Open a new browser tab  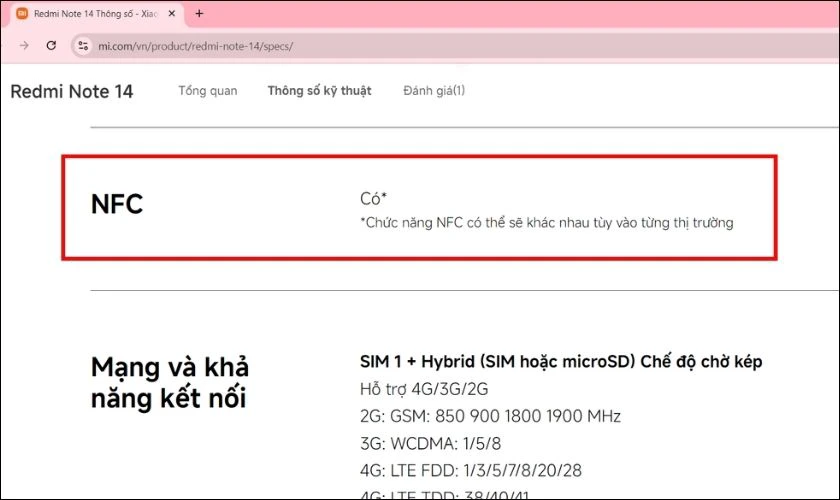coord(199,13)
